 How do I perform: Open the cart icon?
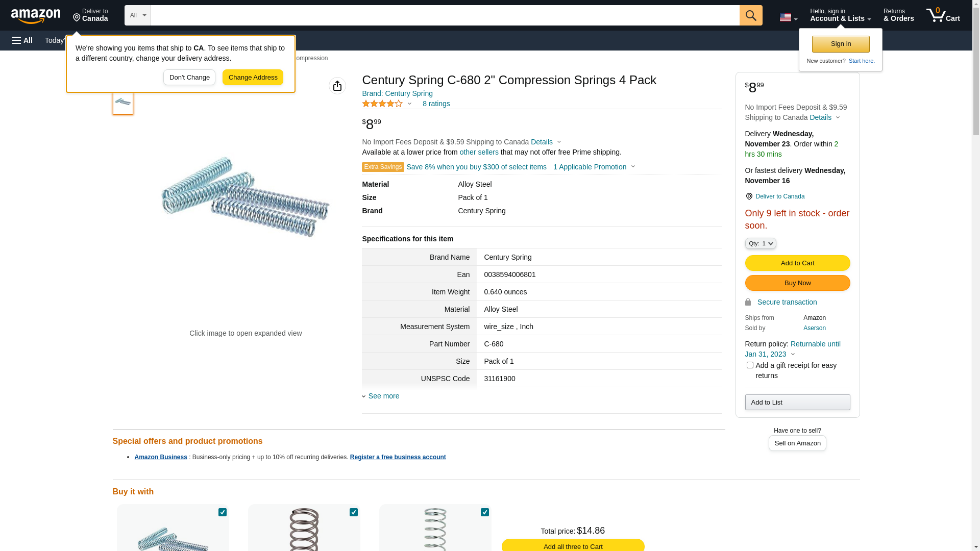point(942,15)
